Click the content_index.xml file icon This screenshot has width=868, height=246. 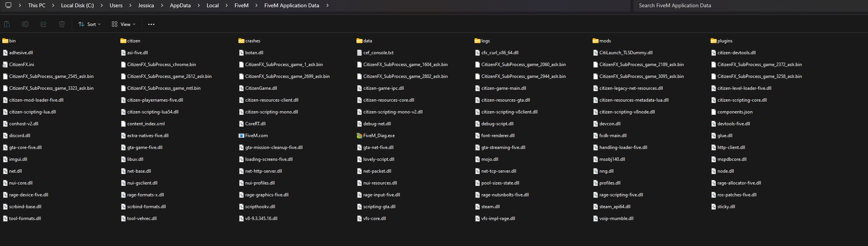123,124
